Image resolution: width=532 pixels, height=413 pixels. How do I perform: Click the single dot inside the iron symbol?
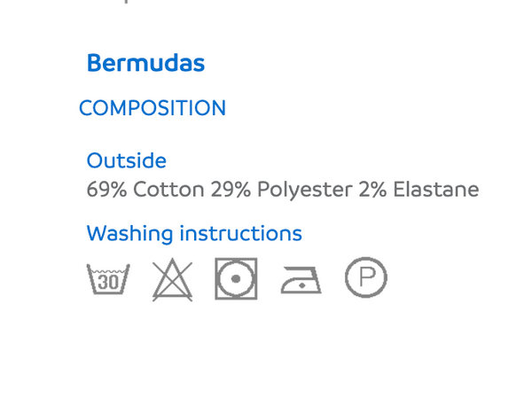click(x=302, y=285)
